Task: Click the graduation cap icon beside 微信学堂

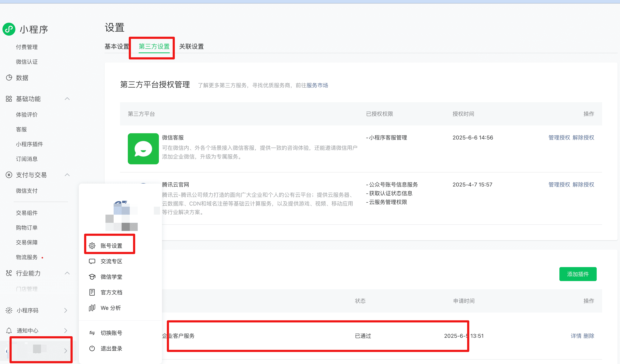Action: click(92, 277)
